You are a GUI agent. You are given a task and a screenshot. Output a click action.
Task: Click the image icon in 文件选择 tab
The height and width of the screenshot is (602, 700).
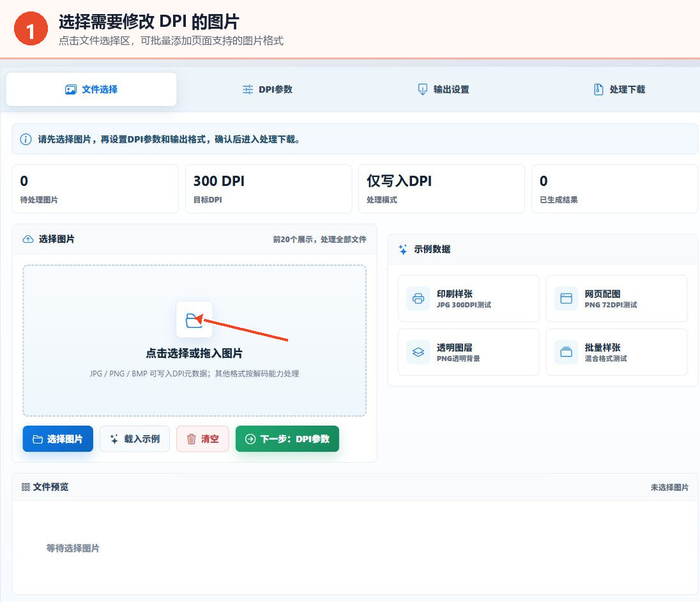tap(70, 89)
